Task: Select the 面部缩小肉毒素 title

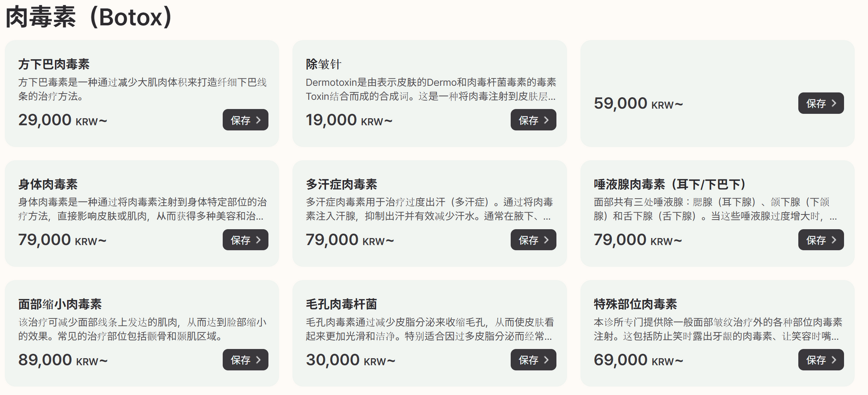Action: coord(60,304)
